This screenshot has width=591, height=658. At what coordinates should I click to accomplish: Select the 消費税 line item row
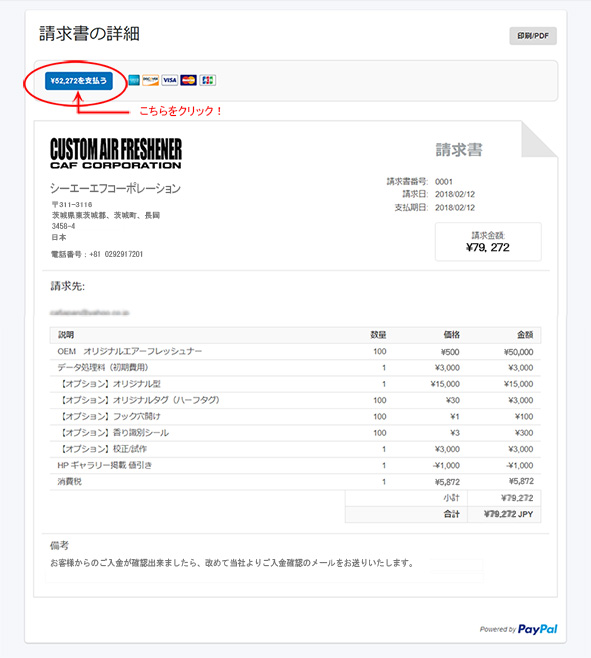pyautogui.click(x=295, y=482)
